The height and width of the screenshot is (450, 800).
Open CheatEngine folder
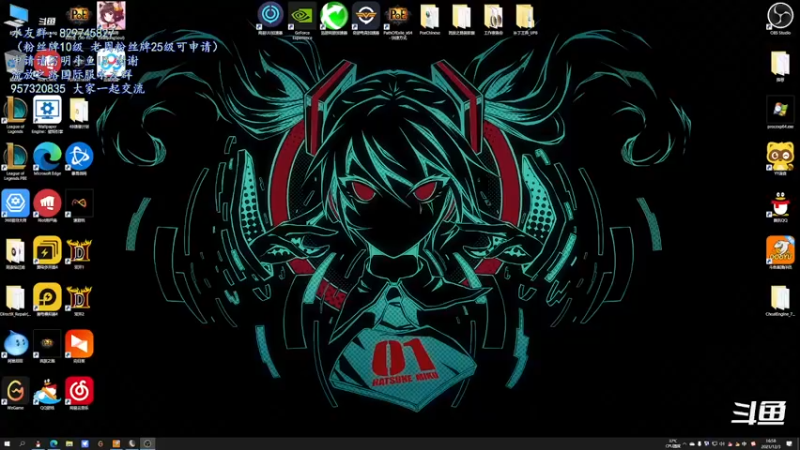point(780,300)
